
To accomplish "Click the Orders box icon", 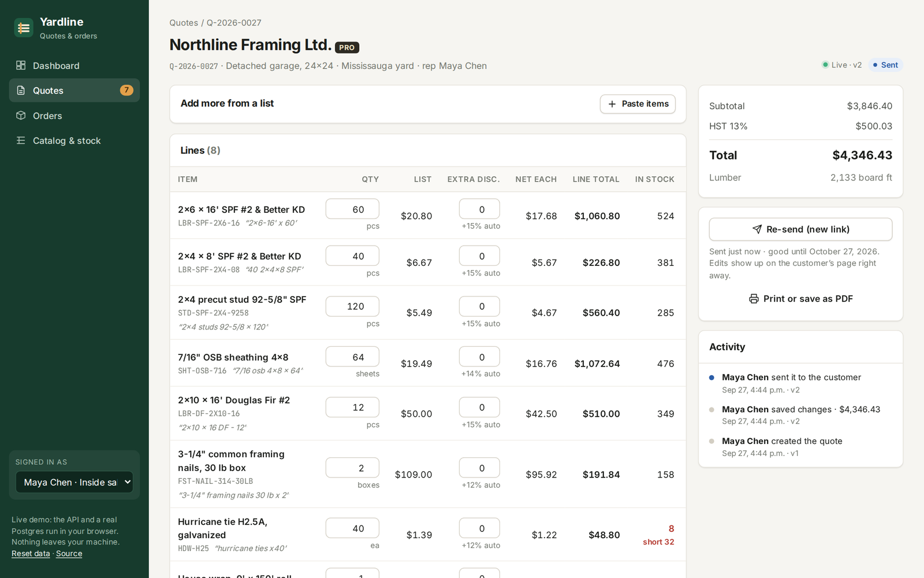I will click(21, 115).
